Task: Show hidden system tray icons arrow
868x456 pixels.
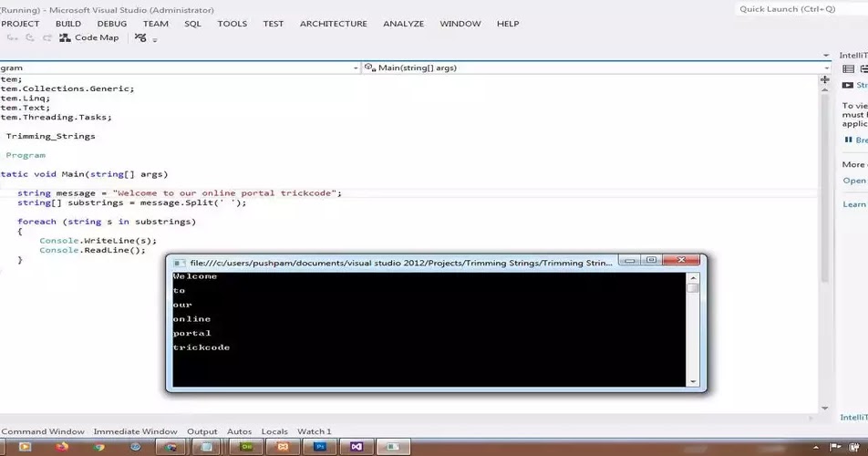Action: coord(815,447)
